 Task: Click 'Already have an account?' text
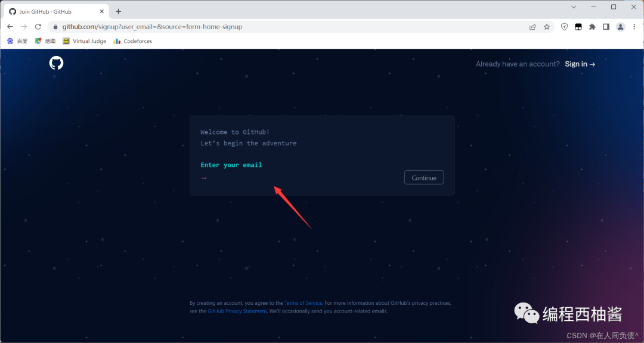[518, 64]
